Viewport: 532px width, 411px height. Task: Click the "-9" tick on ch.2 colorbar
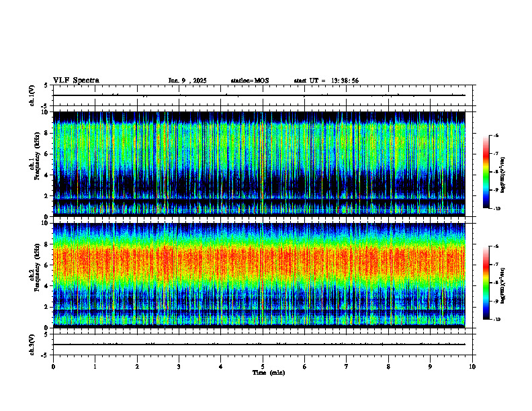(x=496, y=301)
